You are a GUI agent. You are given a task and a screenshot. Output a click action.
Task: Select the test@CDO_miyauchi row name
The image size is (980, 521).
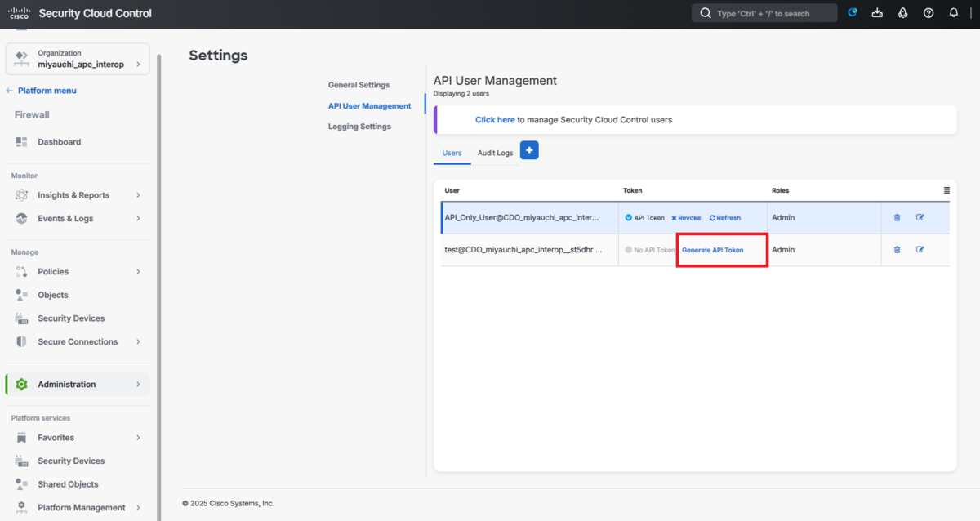(x=523, y=250)
